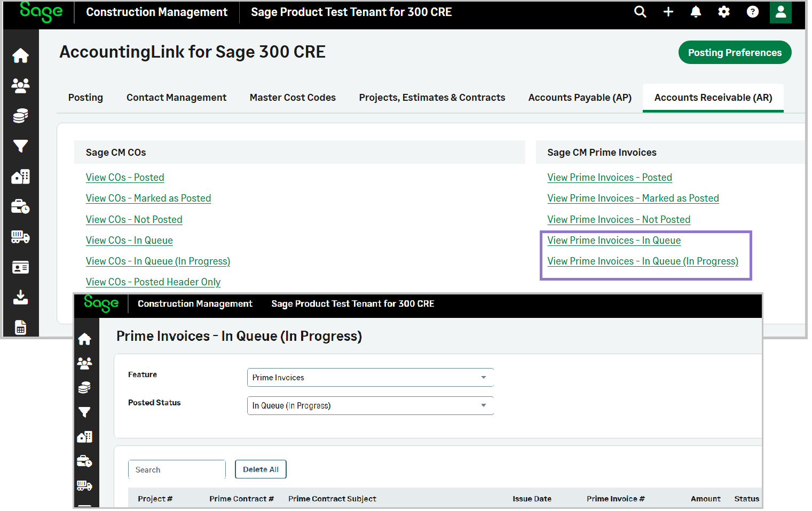Click the Posting Preferences button
The width and height of the screenshot is (812, 511).
(x=735, y=52)
